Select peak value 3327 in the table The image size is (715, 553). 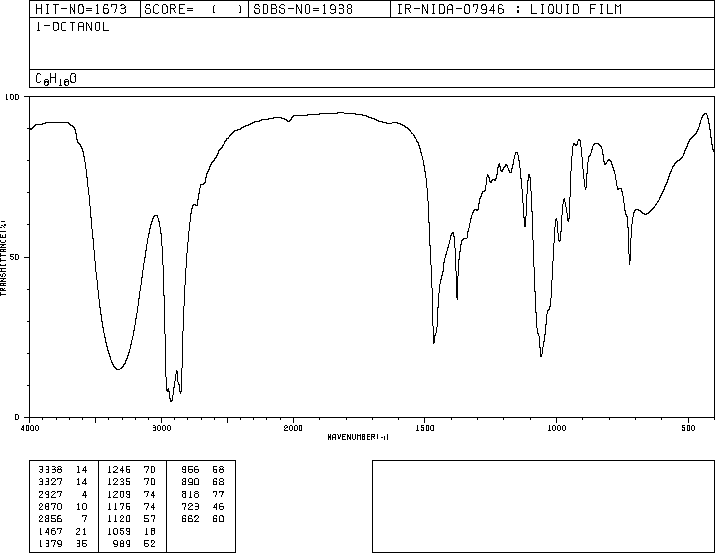coord(50,482)
